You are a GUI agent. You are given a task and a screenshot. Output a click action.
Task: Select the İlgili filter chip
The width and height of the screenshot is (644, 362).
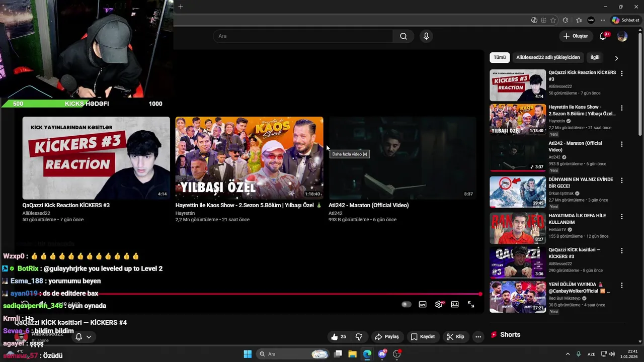(x=595, y=57)
